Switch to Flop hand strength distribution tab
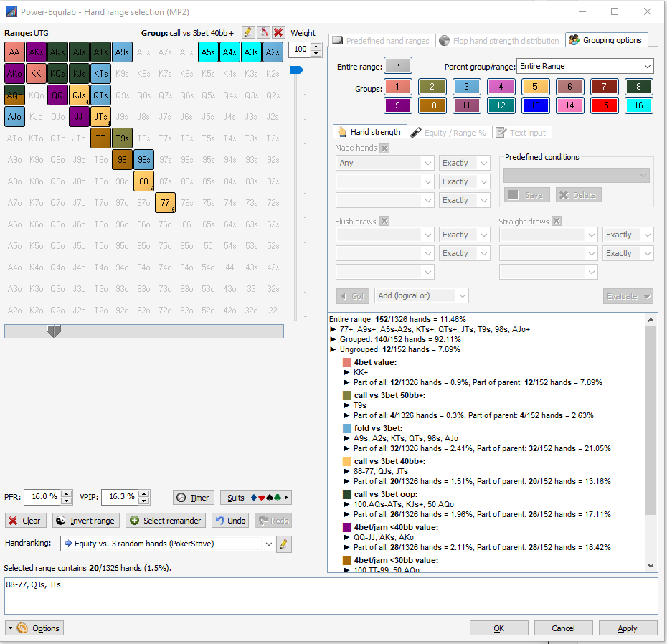This screenshot has height=644, width=667. tap(499, 41)
